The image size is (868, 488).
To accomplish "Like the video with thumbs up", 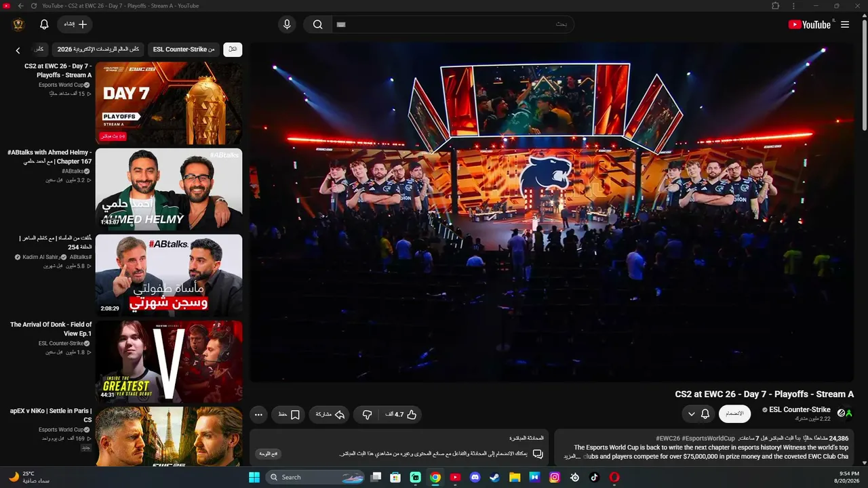I will (401, 414).
